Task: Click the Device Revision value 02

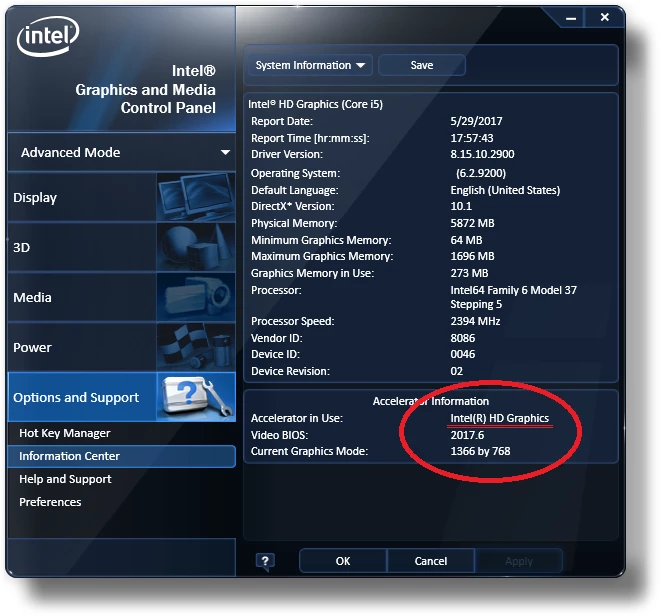Action: point(457,371)
